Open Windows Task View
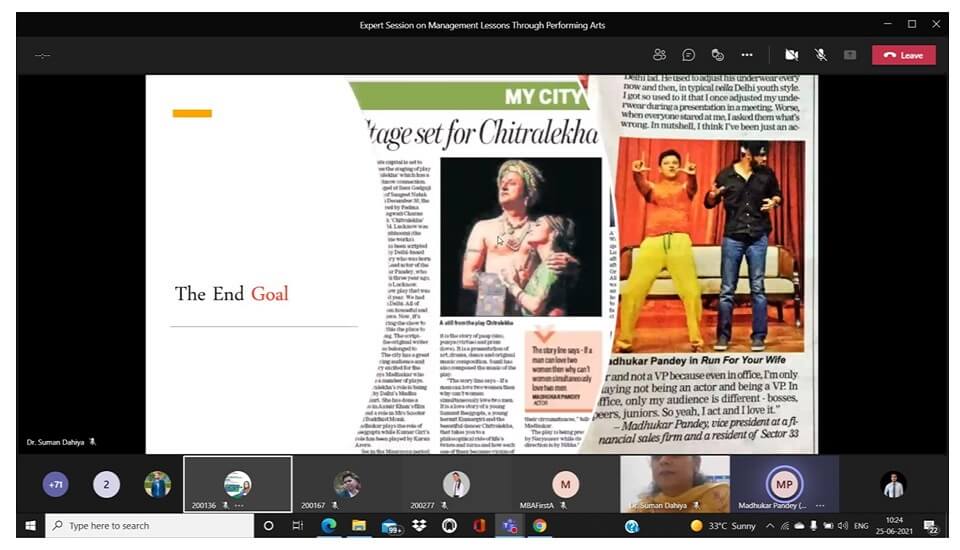The width and height of the screenshot is (960, 550). pyautogui.click(x=298, y=525)
